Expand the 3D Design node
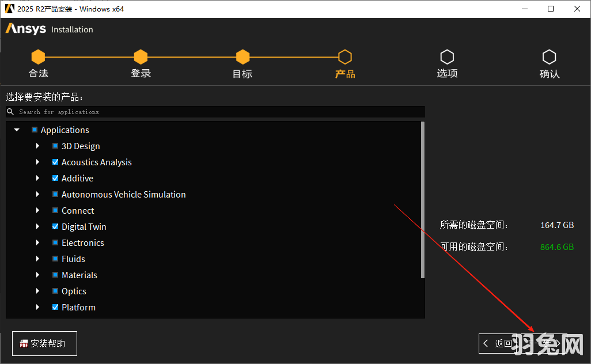The width and height of the screenshot is (591, 364). (x=37, y=146)
